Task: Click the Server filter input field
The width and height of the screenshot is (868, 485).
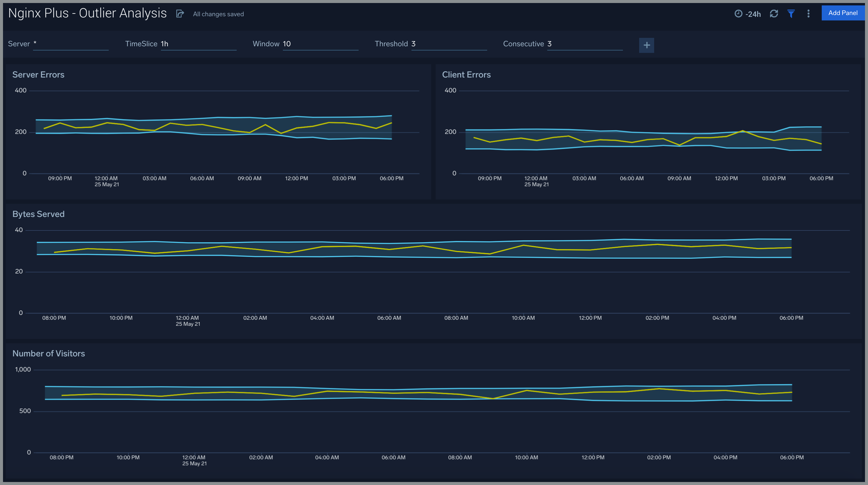Action: pyautogui.click(x=71, y=44)
